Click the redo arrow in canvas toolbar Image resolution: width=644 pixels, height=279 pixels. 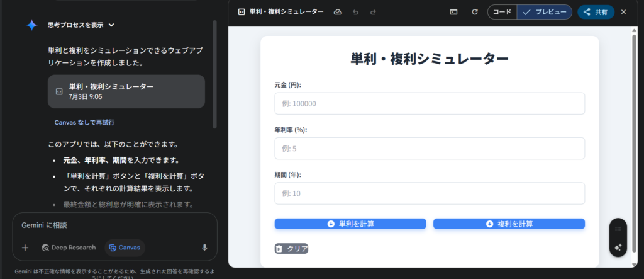pyautogui.click(x=373, y=12)
